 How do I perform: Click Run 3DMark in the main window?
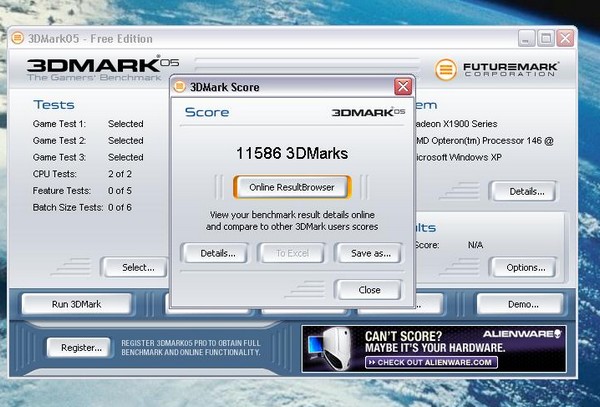[x=77, y=304]
